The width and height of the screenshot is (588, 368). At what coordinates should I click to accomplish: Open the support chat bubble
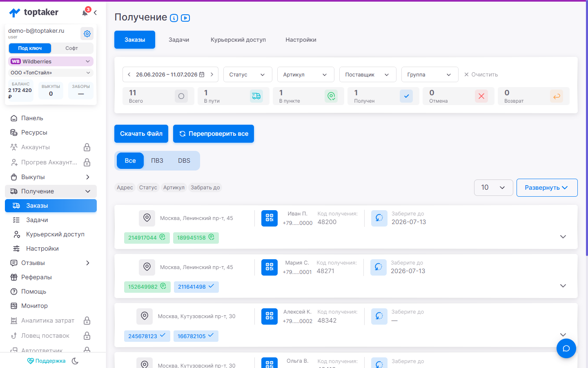point(566,348)
